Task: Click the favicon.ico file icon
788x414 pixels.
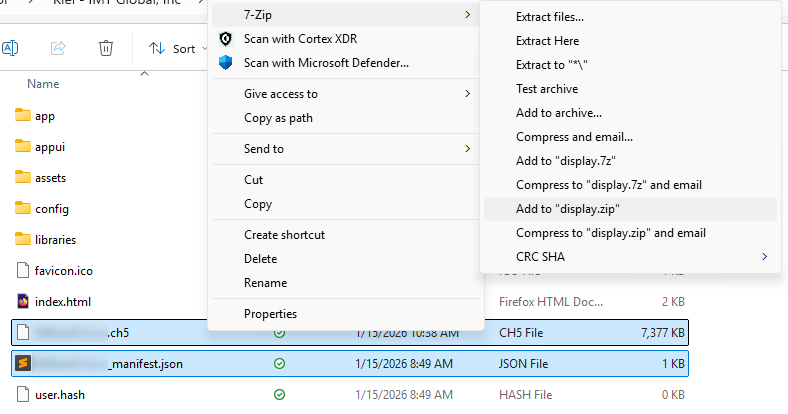Action: coord(24,270)
